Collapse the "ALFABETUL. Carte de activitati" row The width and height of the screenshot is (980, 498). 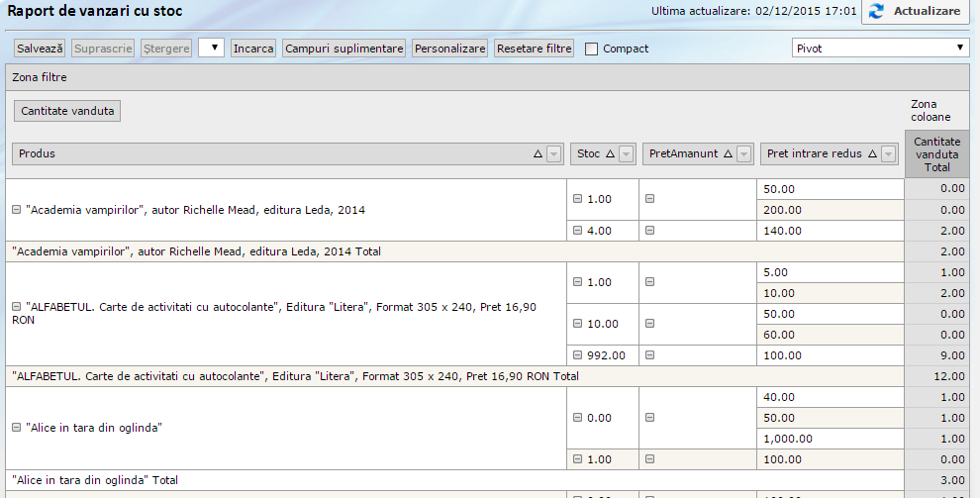point(16,307)
